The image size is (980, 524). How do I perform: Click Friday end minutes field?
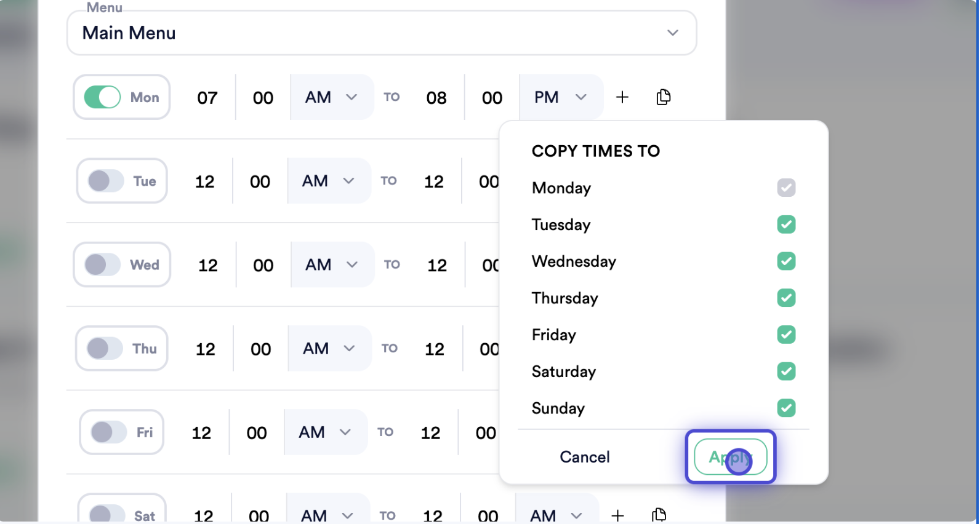486,432
